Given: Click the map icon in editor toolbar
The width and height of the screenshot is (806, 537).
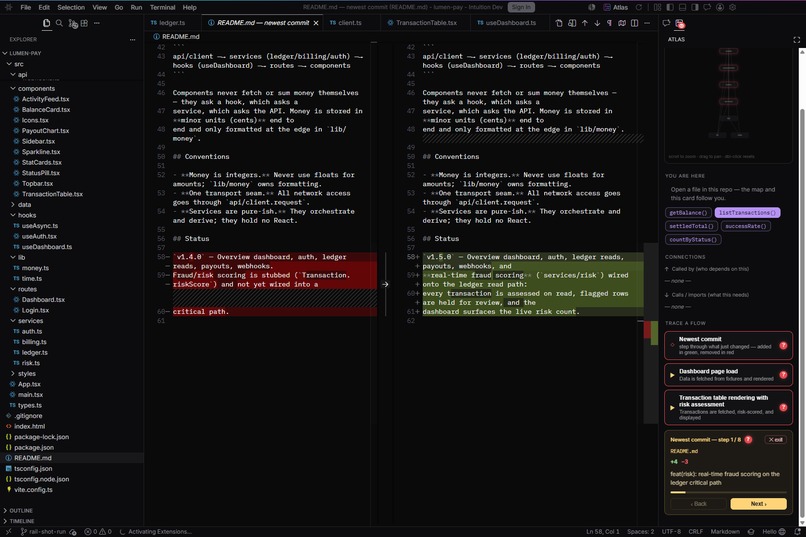Looking at the screenshot, I should coord(622,23).
